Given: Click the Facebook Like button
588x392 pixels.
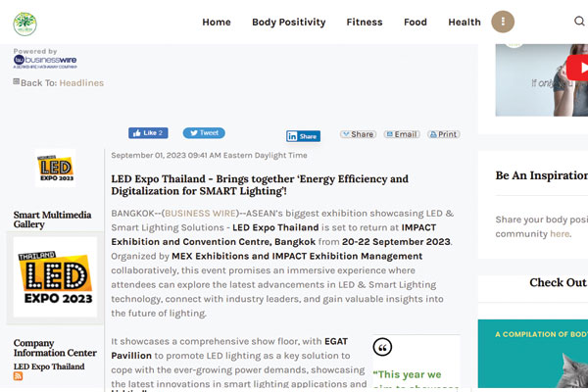Looking at the screenshot, I should click(148, 133).
